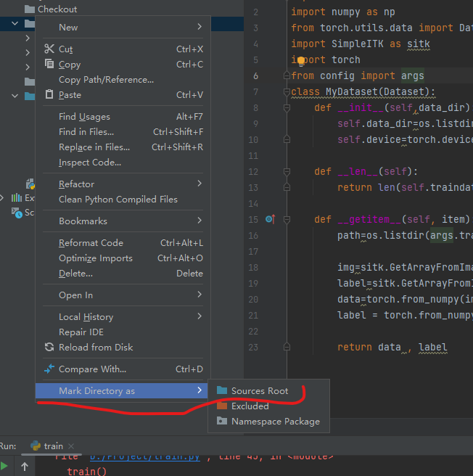Select Copy from context menu
Screen dimensions: 473x476
(123, 65)
